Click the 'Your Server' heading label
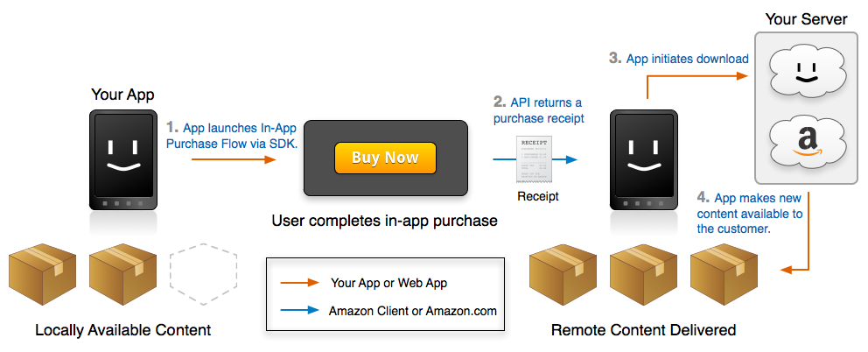This screenshot has height=352, width=868. click(x=806, y=18)
